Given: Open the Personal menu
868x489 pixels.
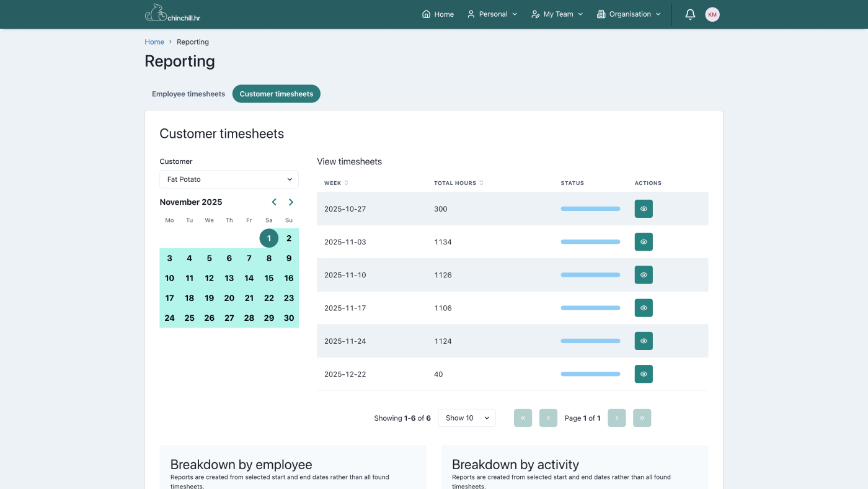Looking at the screenshot, I should tap(492, 14).
